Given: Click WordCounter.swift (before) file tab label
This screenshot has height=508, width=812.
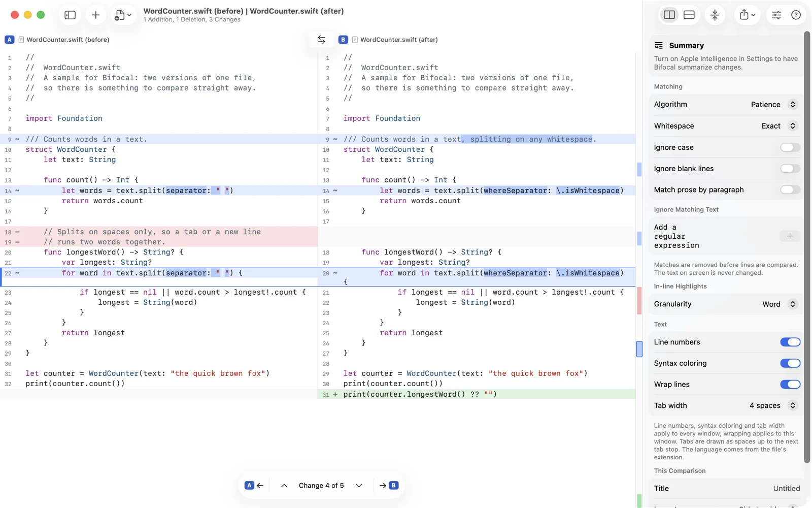Looking at the screenshot, I should coord(68,40).
